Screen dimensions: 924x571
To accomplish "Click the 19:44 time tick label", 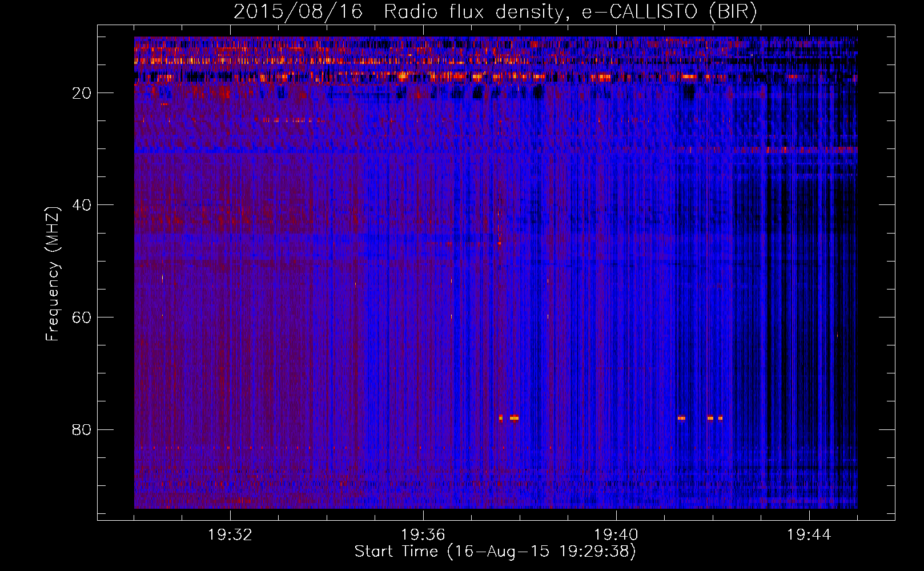I will click(x=809, y=535).
